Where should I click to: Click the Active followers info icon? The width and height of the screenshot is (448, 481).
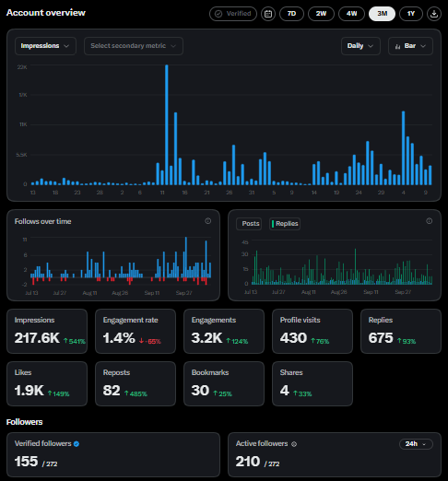294,444
